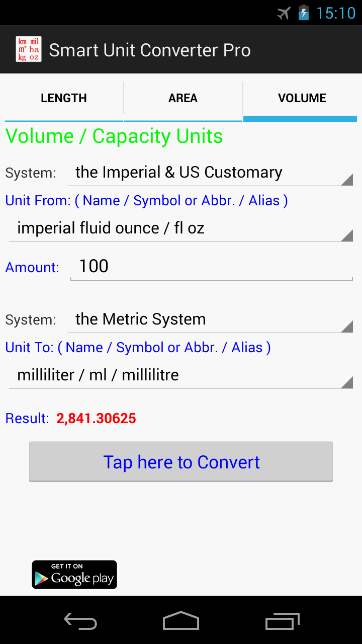Tap the Smart Unit Converter Pro title

coord(150,50)
